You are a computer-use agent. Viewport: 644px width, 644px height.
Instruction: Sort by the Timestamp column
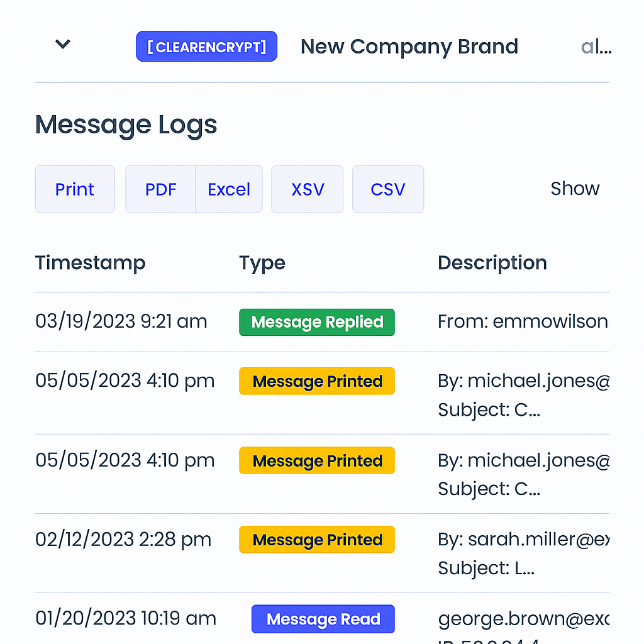click(90, 263)
